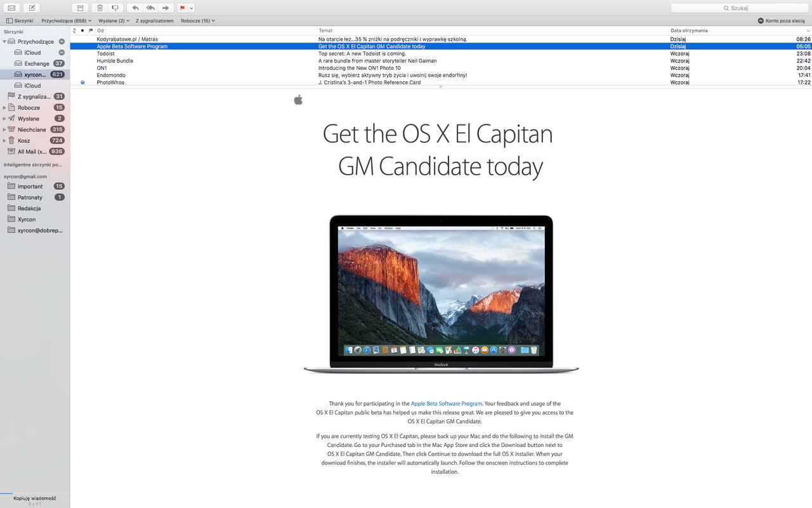Open PhotoWhoa message in list
Screen dimensions: 812x508
pyautogui.click(x=441, y=82)
